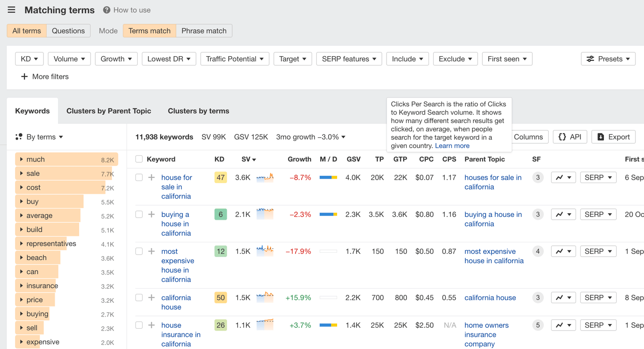Open the hamburger navigation menu

coord(11,9)
